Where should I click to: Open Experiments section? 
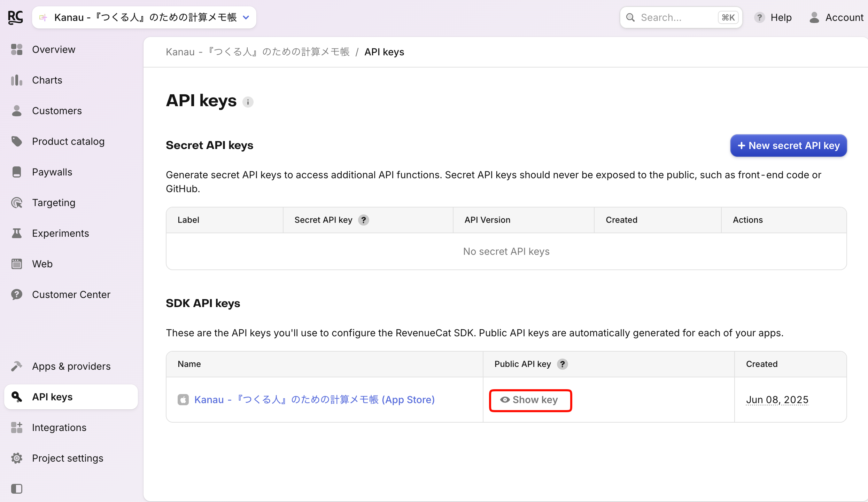pyautogui.click(x=61, y=233)
